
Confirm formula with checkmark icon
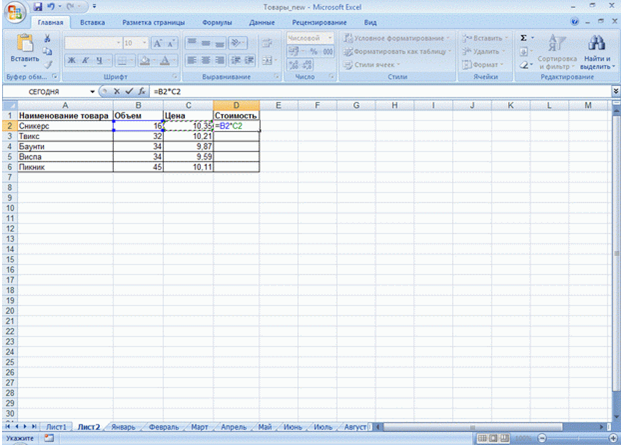129,91
